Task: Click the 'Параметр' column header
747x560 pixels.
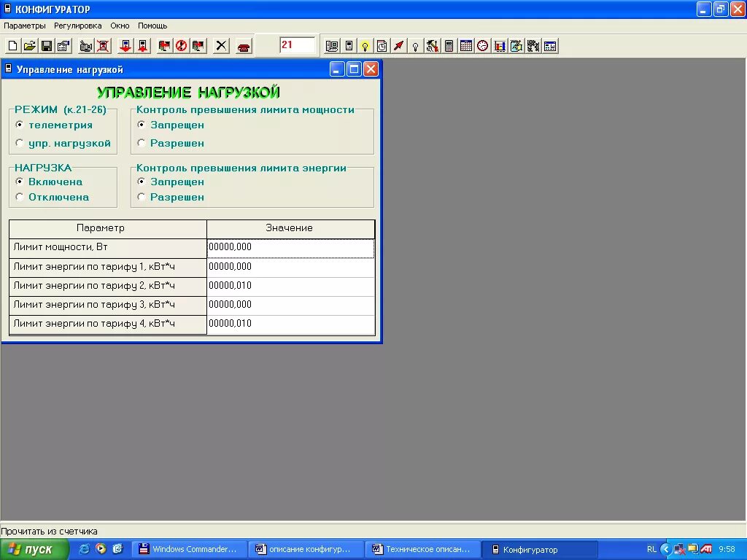Action: (x=108, y=228)
